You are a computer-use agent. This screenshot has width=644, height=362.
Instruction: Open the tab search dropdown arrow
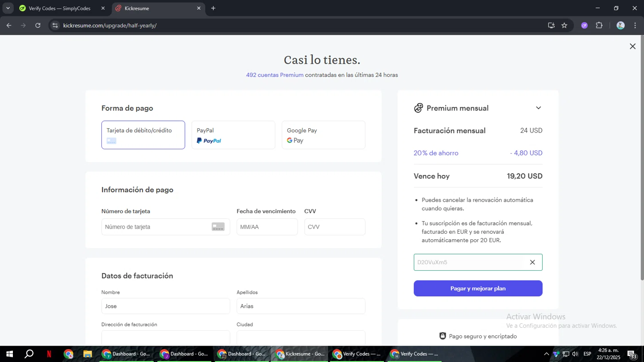(x=8, y=8)
